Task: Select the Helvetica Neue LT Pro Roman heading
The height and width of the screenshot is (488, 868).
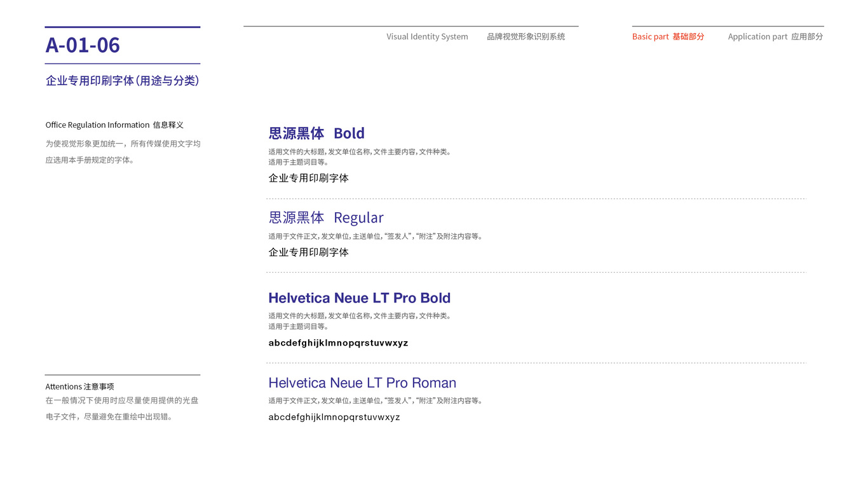Action: pyautogui.click(x=362, y=383)
